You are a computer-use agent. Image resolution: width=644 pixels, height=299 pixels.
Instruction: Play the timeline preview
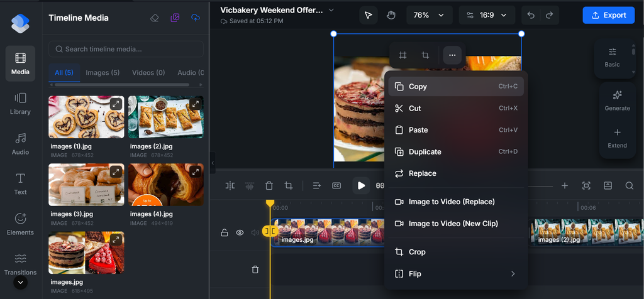[361, 186]
